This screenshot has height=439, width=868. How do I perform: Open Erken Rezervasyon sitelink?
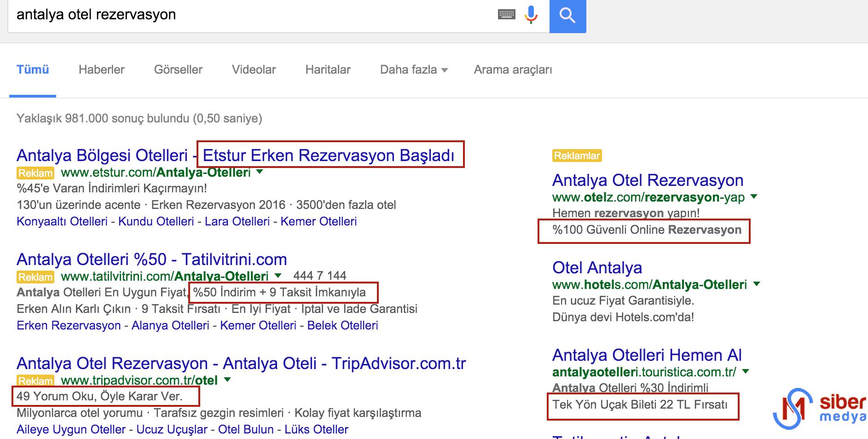coord(69,325)
